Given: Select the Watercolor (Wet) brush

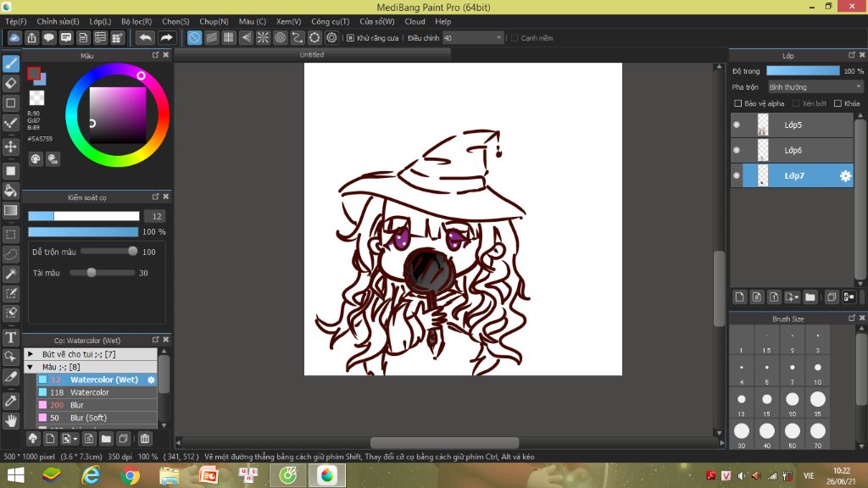Looking at the screenshot, I should click(x=97, y=380).
